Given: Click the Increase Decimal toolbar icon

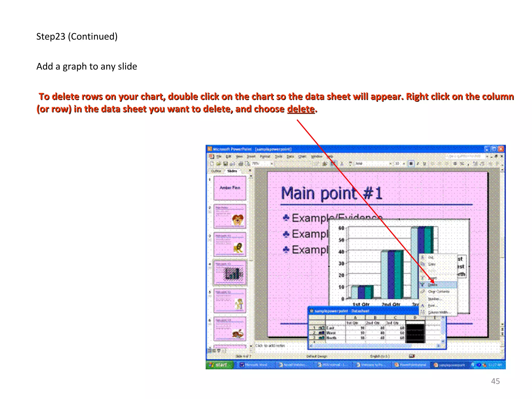Looking at the screenshot, I should [475, 163].
